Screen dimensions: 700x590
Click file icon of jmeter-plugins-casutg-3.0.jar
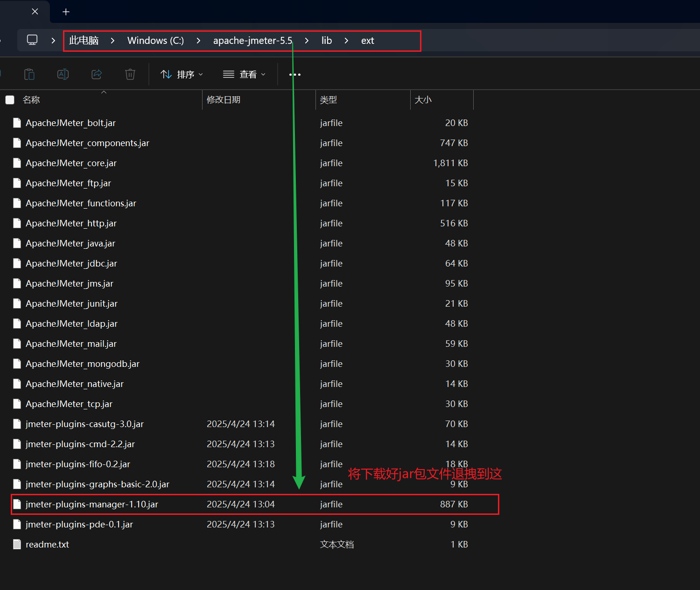17,424
